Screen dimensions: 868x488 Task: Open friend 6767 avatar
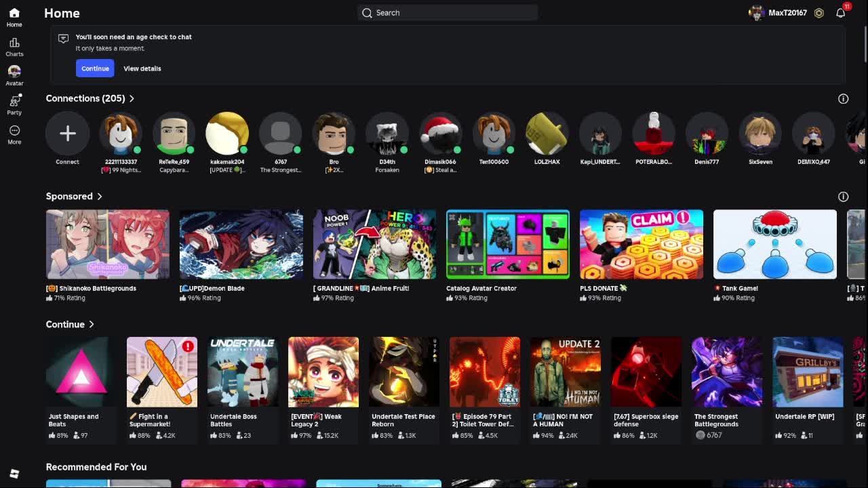click(x=281, y=134)
